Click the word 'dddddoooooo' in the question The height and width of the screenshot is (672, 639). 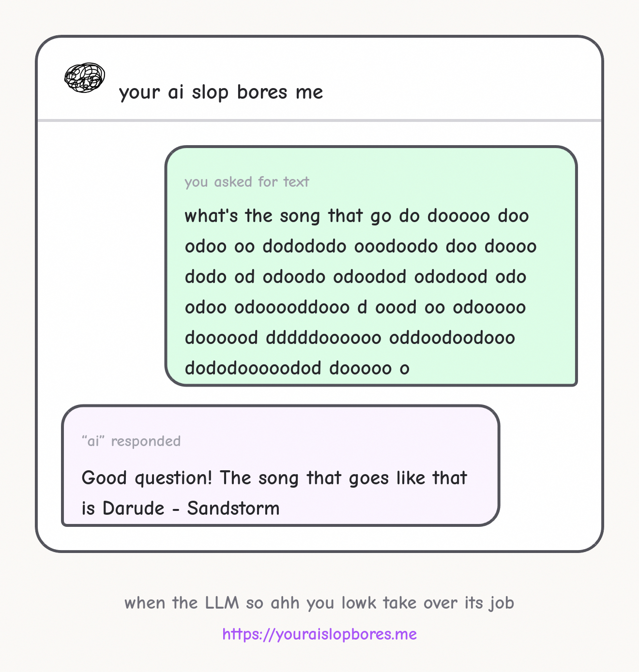(323, 338)
